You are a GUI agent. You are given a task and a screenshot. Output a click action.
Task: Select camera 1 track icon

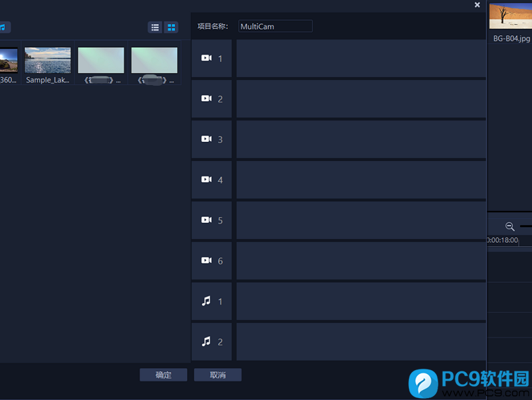point(206,58)
